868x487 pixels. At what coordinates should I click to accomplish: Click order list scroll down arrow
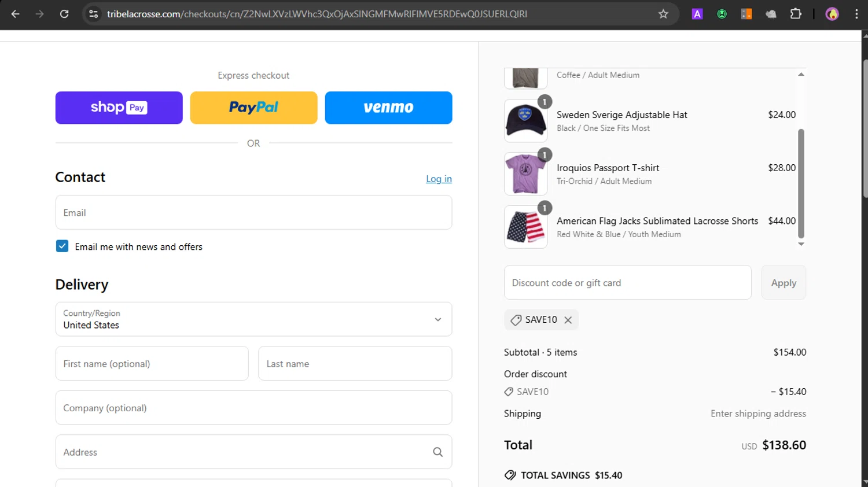(801, 244)
